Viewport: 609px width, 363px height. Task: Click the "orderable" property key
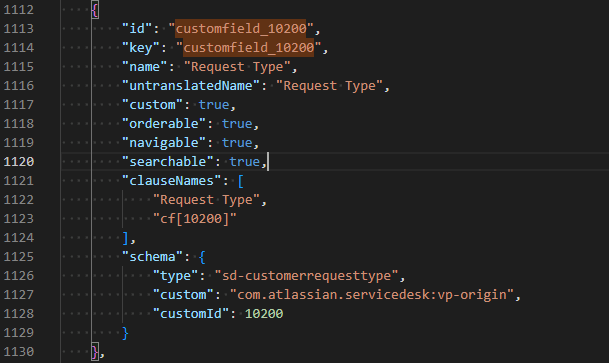point(164,123)
